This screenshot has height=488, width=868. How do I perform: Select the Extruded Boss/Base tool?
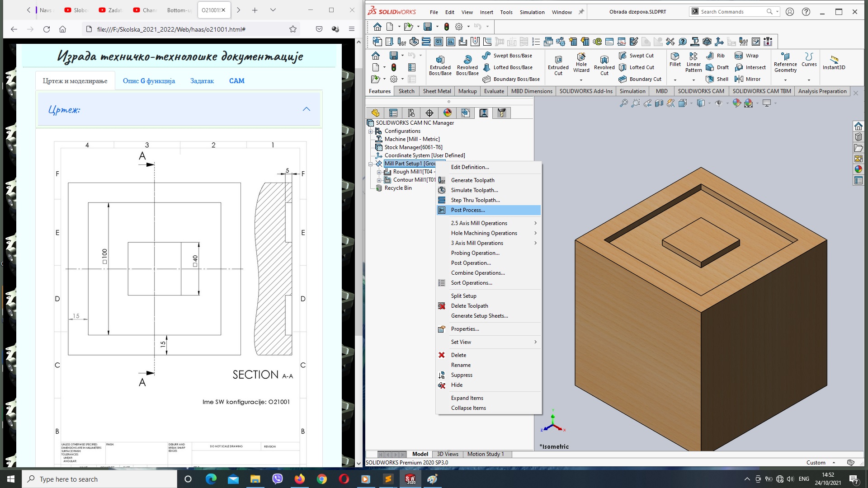point(440,65)
